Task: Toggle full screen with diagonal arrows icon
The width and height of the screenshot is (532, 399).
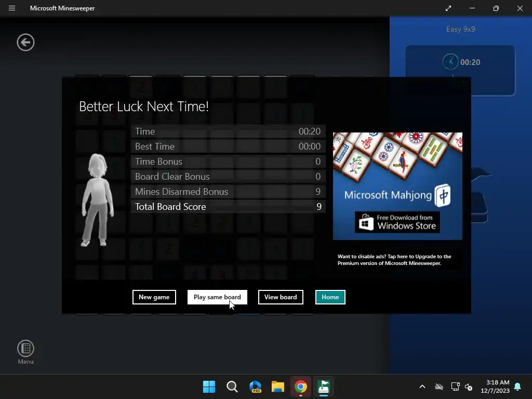Action: click(x=448, y=8)
